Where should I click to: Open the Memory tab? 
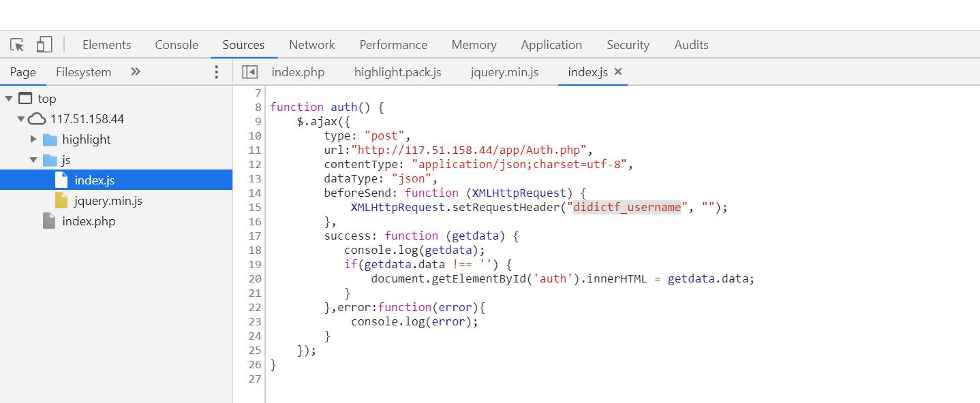click(x=474, y=45)
